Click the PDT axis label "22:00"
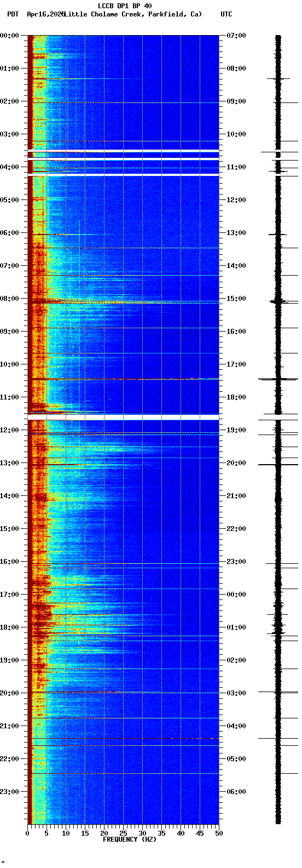Image resolution: width=302 pixels, height=868 pixels. [x=10, y=759]
